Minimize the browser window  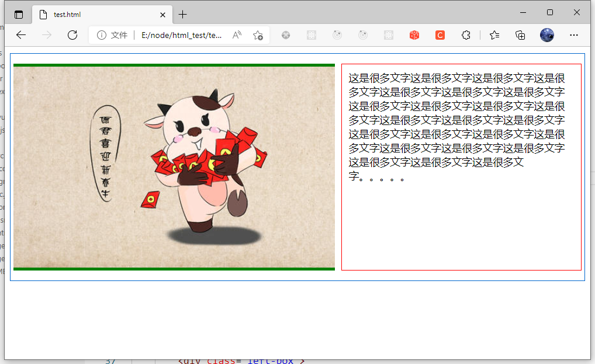pos(523,12)
